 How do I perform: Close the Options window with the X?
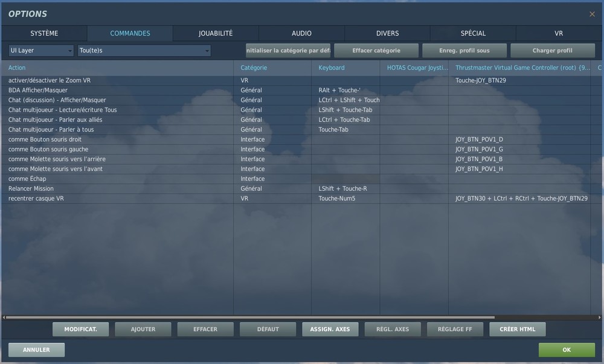[x=592, y=14]
